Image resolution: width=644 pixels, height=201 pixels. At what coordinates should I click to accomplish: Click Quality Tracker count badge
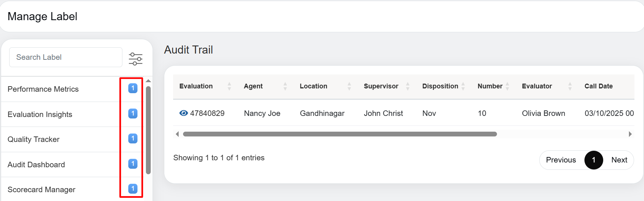pyautogui.click(x=133, y=138)
